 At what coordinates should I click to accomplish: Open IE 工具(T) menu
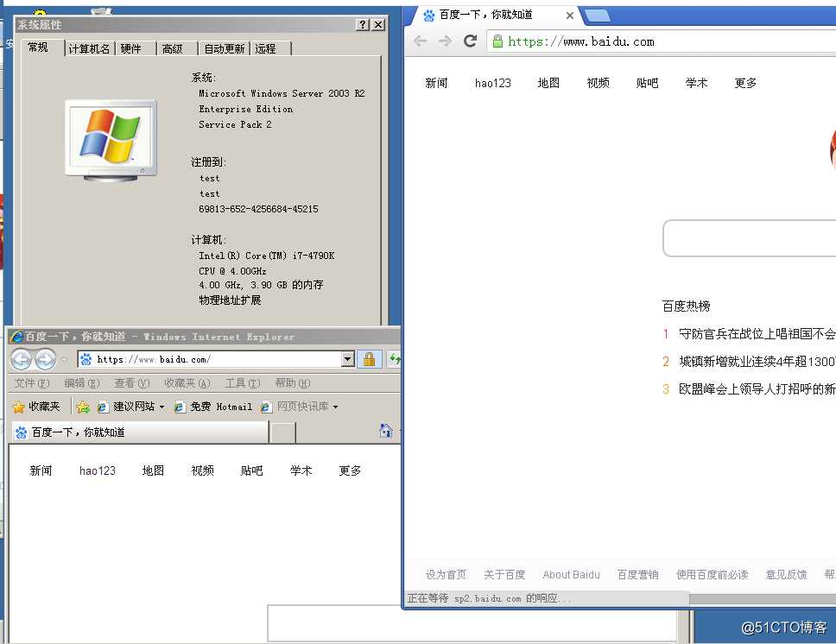click(244, 382)
